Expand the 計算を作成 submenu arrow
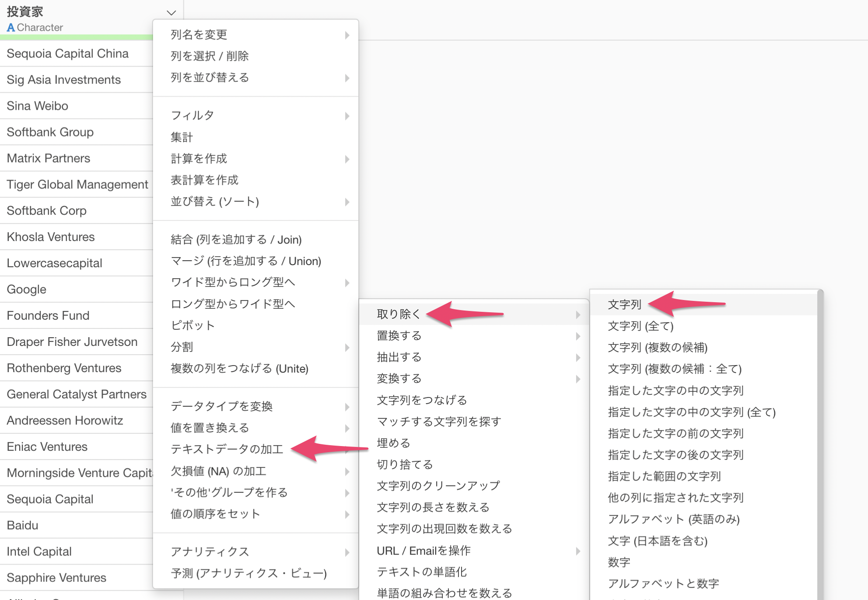The height and width of the screenshot is (600, 868). pos(347,159)
